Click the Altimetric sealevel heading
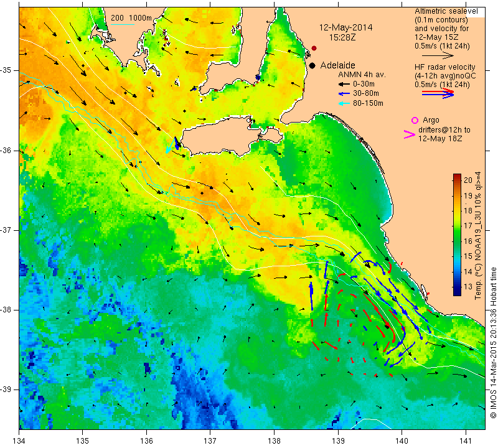 coord(446,11)
